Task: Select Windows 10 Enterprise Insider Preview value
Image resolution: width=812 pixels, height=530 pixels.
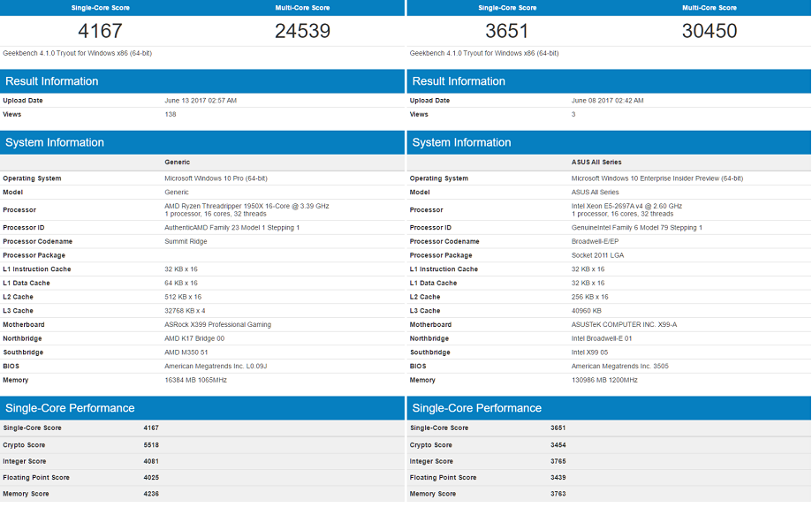Action: (657, 178)
